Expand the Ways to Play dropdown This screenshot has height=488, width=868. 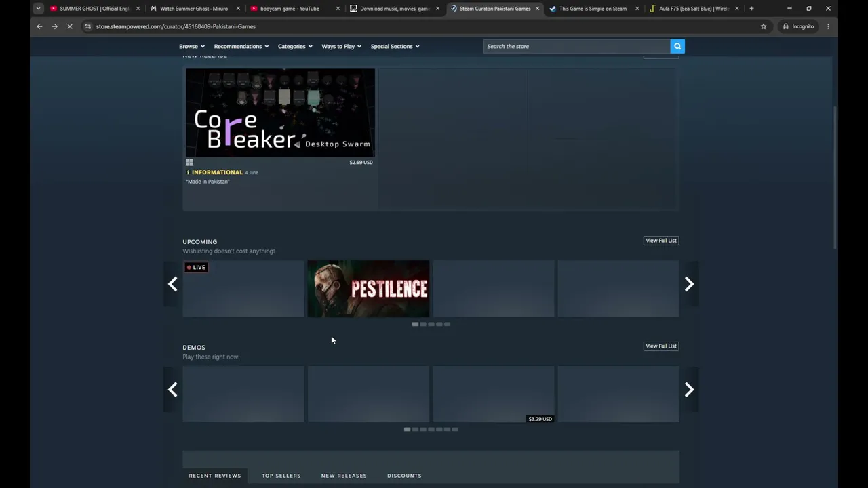342,46
